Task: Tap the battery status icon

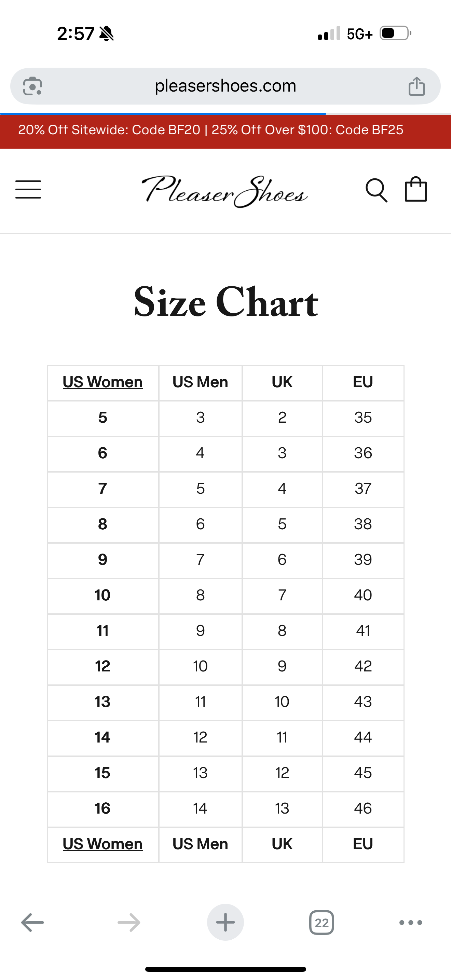Action: [x=395, y=33]
